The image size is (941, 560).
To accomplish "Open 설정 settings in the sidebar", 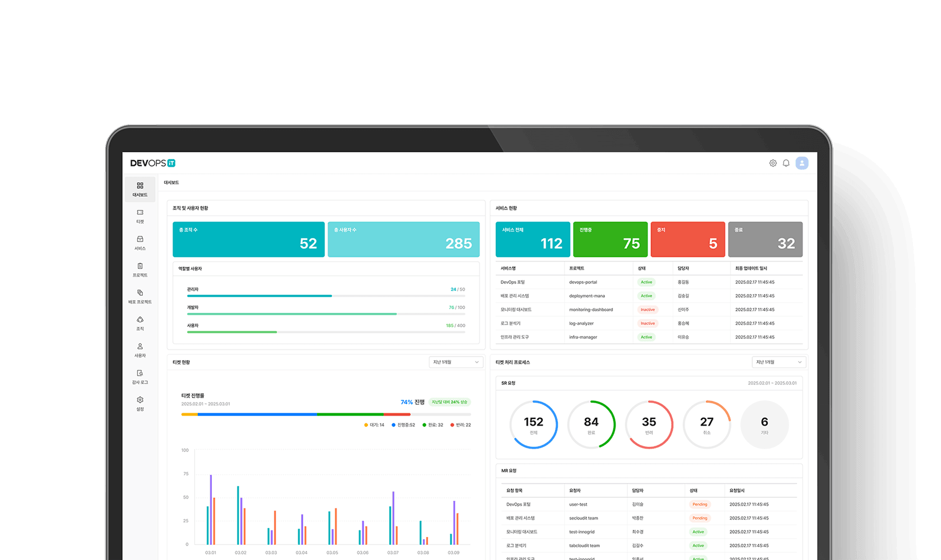I will coord(140,404).
